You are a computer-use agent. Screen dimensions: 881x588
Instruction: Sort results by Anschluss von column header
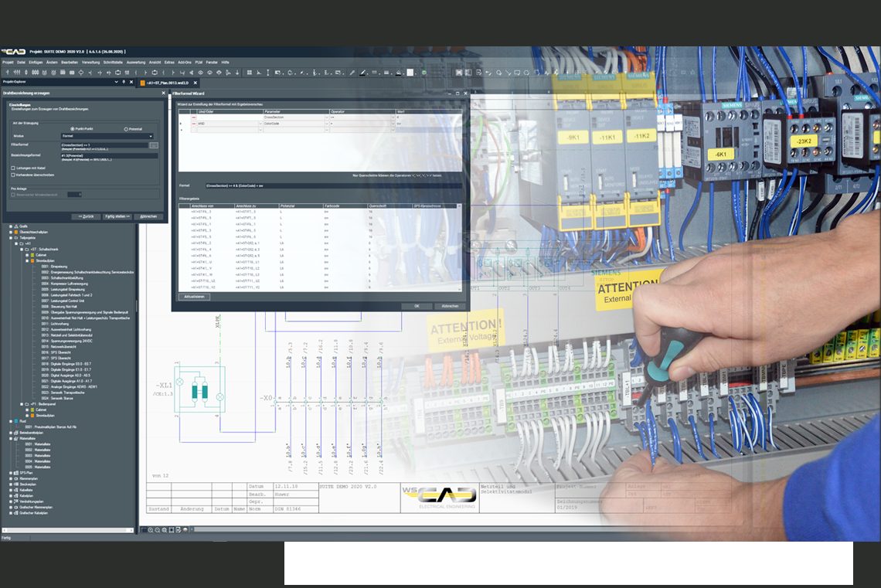pyautogui.click(x=213, y=206)
